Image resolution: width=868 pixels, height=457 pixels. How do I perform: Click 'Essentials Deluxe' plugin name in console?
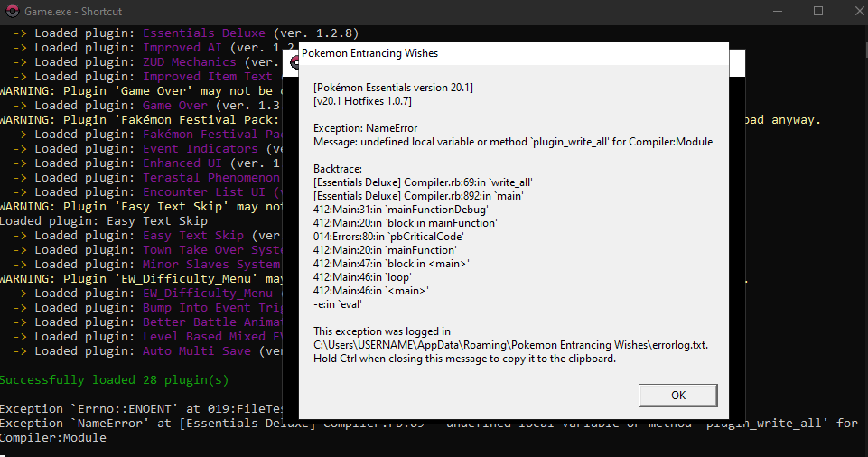point(204,33)
